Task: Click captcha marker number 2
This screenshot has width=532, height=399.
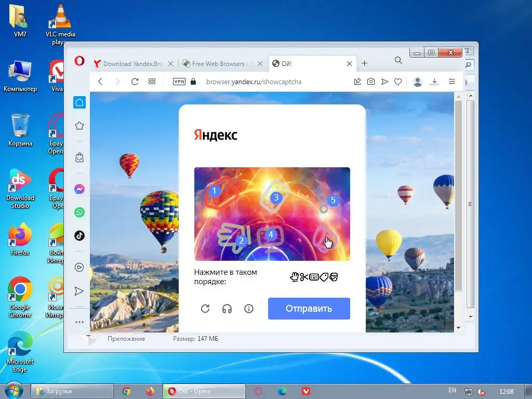Action: tap(241, 241)
